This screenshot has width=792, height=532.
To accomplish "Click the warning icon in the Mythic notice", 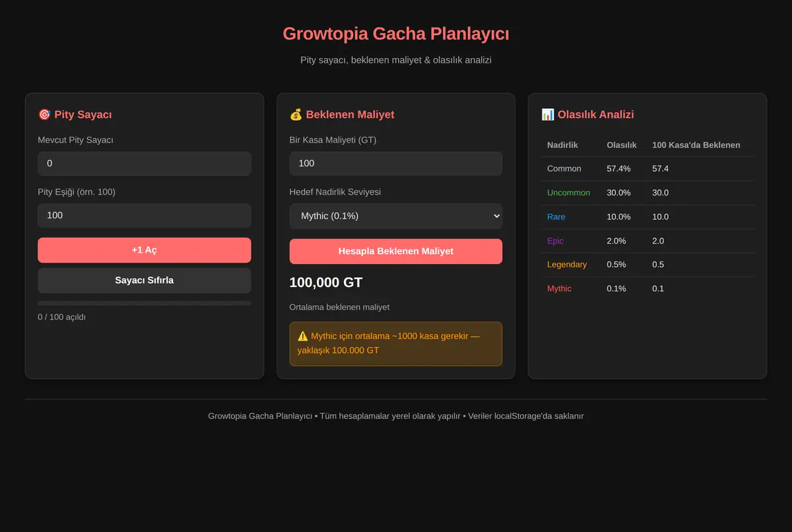I will coord(303,336).
